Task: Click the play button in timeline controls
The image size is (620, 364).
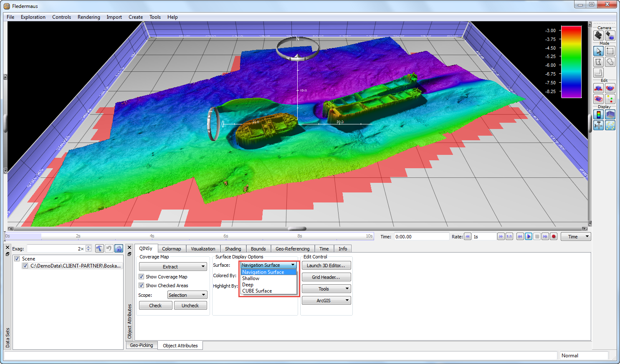Action: coord(529,237)
